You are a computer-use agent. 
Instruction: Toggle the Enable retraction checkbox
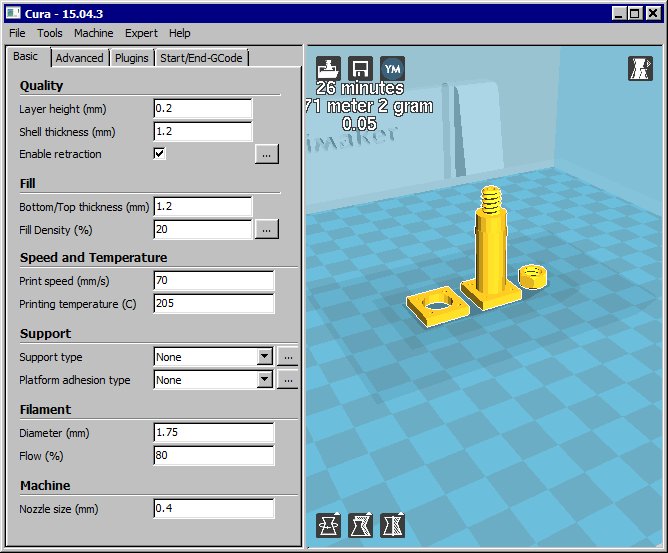pos(159,153)
